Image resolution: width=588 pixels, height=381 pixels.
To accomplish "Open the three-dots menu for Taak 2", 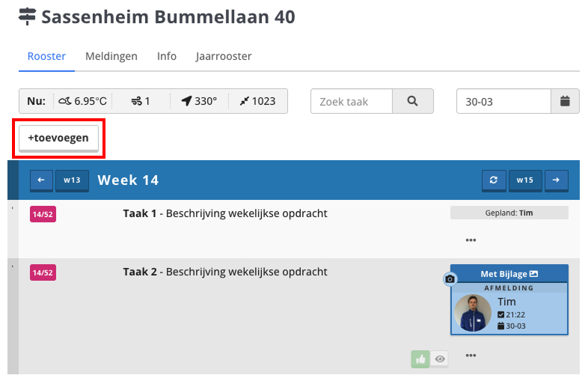I will click(471, 356).
